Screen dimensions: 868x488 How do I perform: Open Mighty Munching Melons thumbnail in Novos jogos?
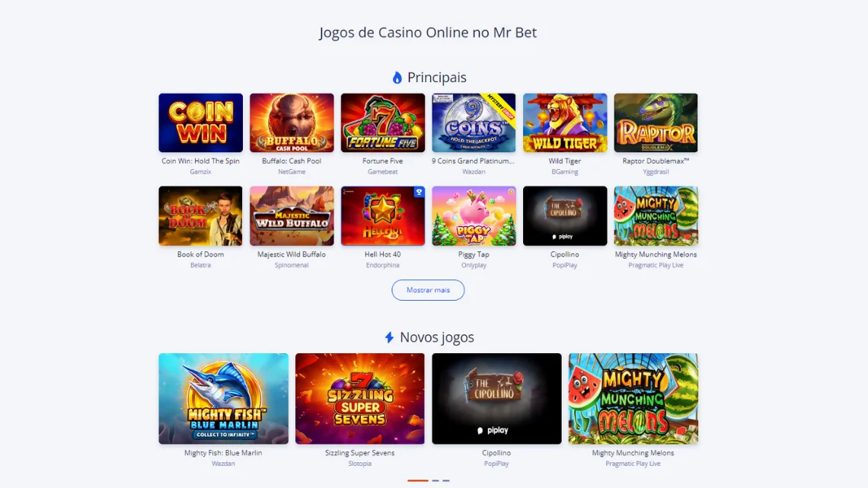633,398
